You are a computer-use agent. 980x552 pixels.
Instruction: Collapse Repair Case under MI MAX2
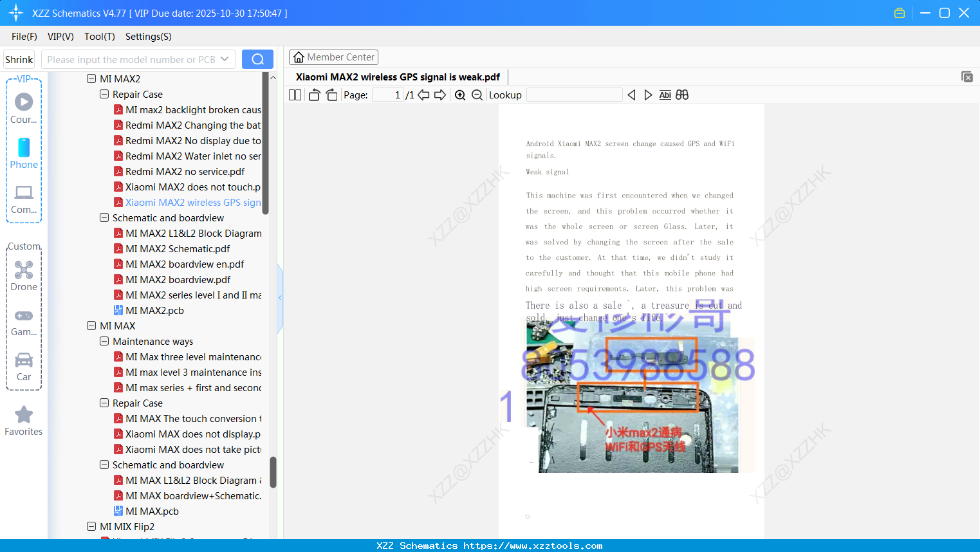(104, 95)
